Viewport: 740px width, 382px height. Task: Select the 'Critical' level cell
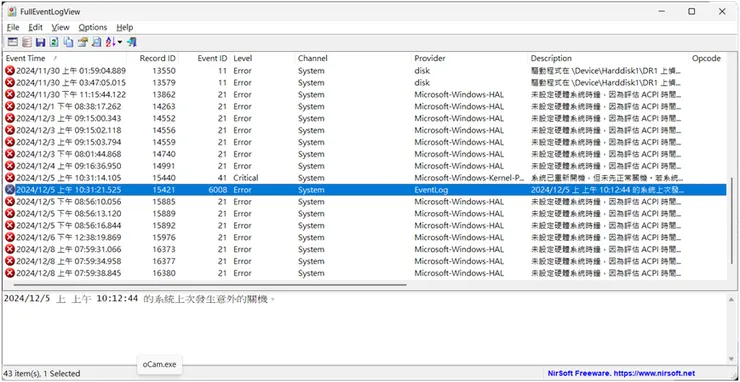click(245, 178)
